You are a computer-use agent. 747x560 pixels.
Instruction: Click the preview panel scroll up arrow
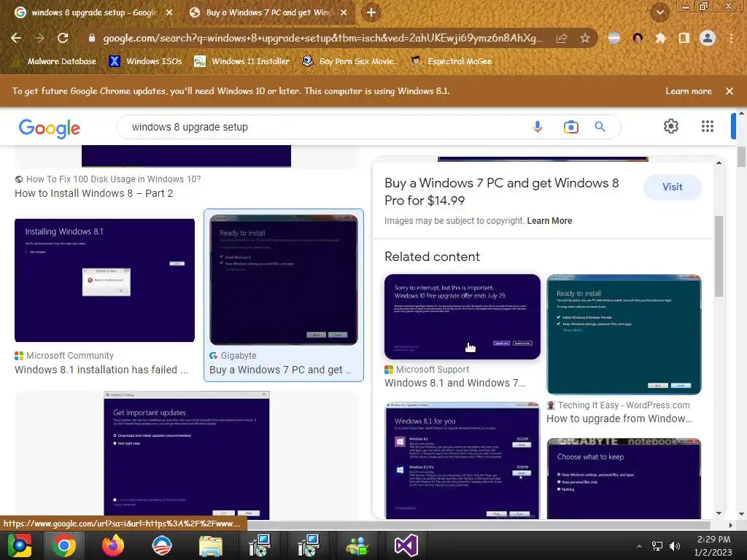tap(719, 163)
